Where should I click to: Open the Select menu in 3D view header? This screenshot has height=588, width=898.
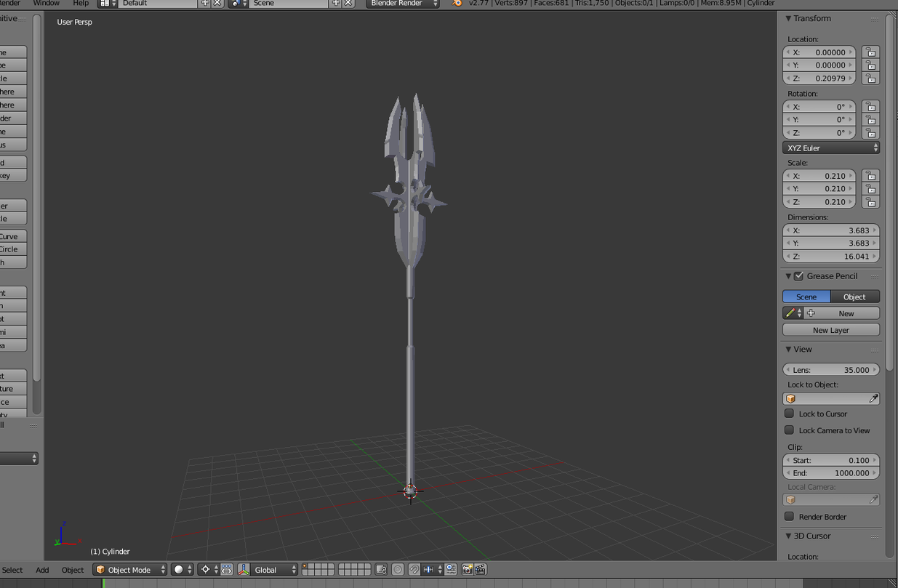tap(12, 570)
